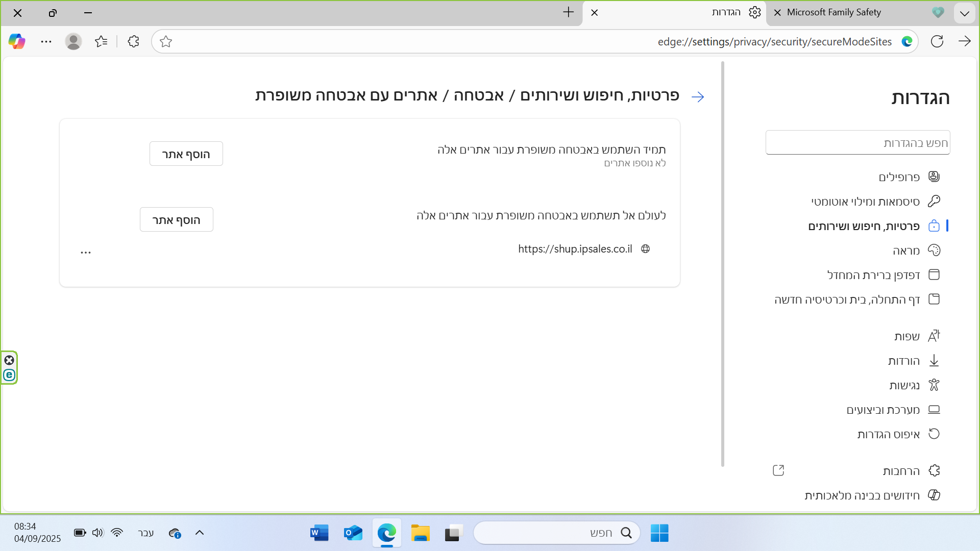Screen dimensions: 980x551
Task: Open File Explorer from taskbar
Action: [x=421, y=533]
